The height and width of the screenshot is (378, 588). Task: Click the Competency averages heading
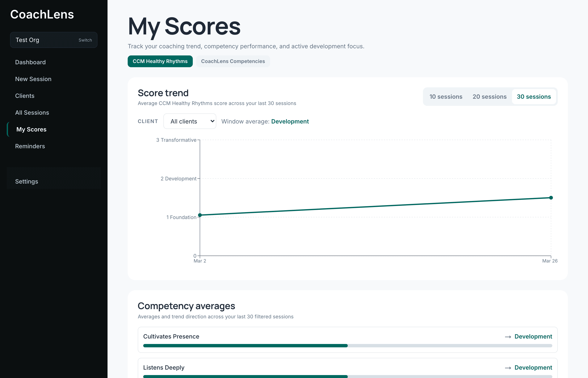point(186,306)
